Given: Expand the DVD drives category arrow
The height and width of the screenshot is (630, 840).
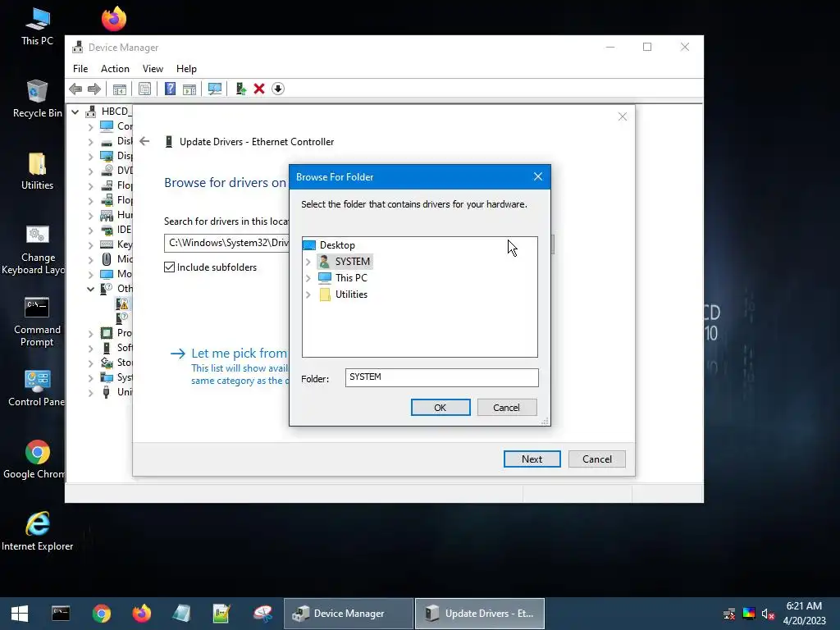Looking at the screenshot, I should [x=90, y=171].
